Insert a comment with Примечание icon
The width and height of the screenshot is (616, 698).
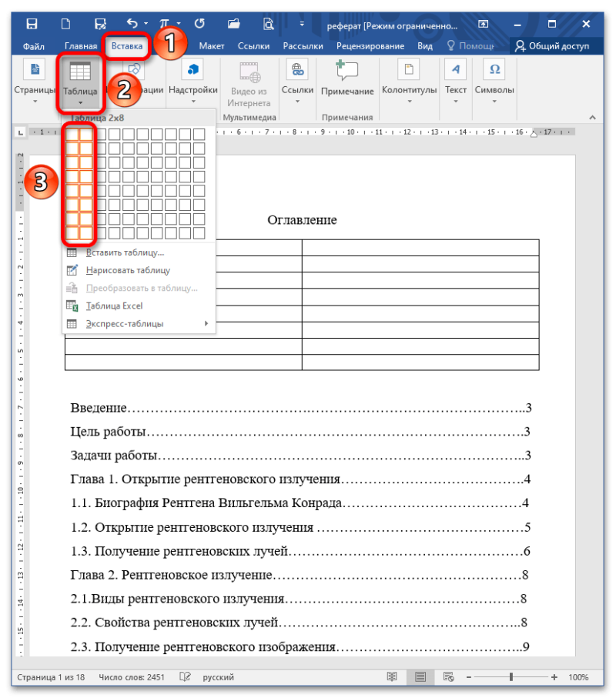347,78
